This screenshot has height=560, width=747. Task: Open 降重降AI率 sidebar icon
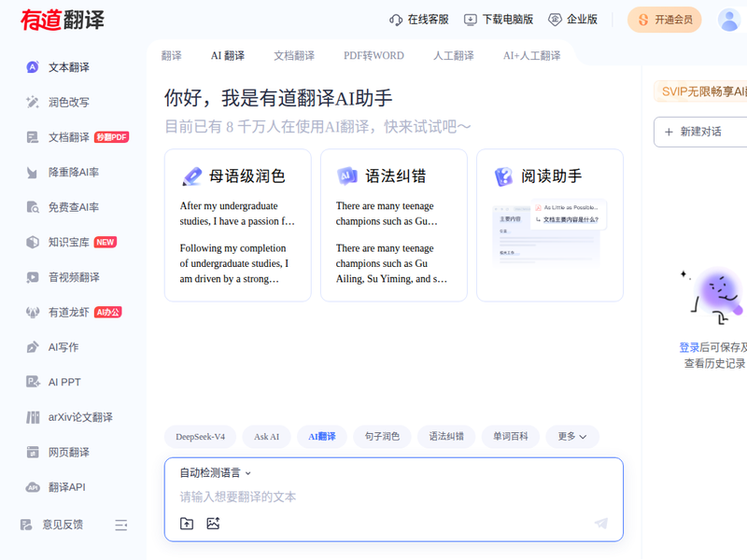(33, 172)
